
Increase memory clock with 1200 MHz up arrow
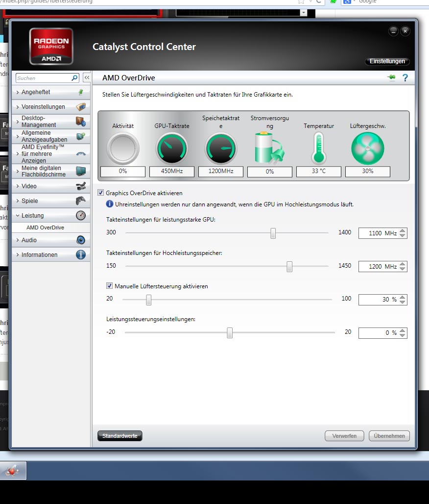coord(403,264)
